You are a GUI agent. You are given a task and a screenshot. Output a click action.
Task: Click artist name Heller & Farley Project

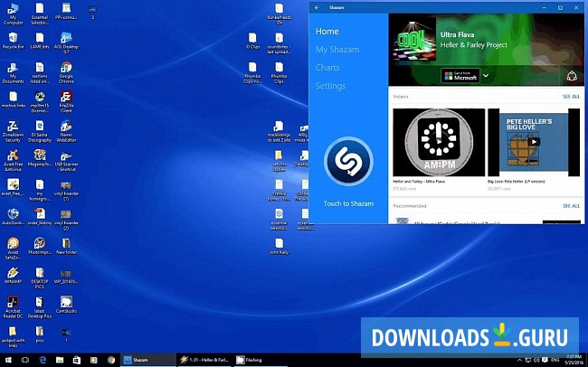[x=474, y=45]
